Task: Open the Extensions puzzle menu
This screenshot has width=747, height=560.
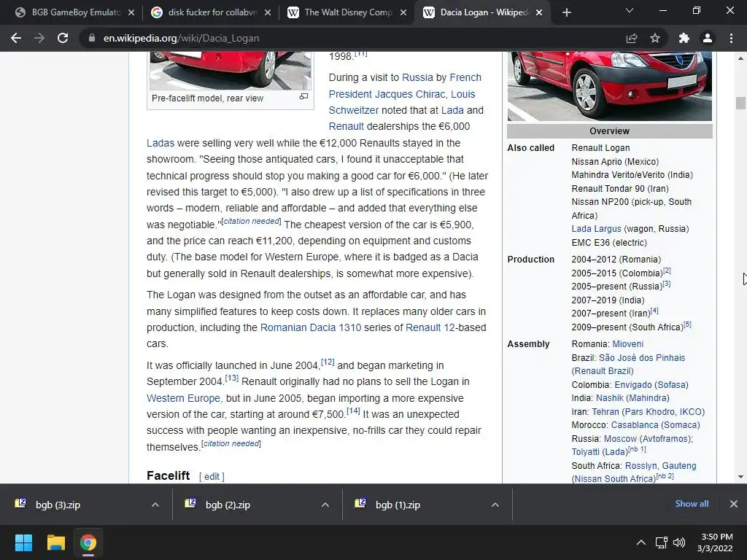Action: tap(684, 38)
